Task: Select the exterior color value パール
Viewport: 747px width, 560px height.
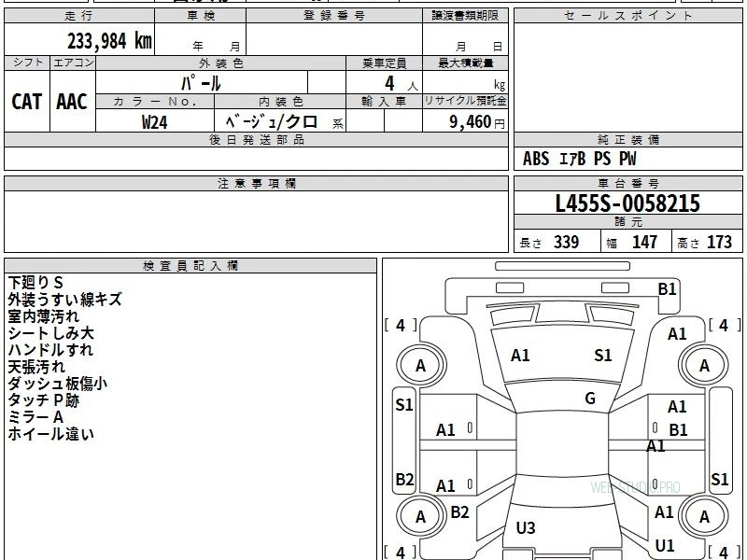Action: (x=201, y=83)
